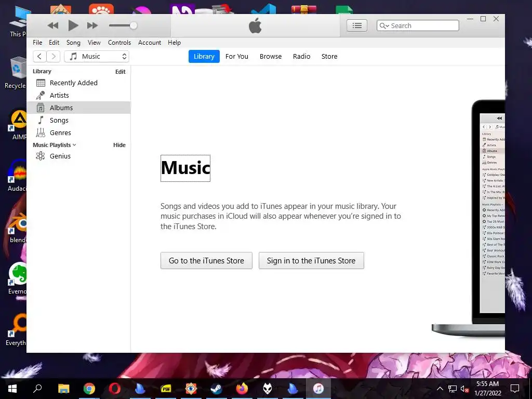This screenshot has height=399, width=532.
Task: Open the Everything search desktop shortcut
Action: [16, 330]
